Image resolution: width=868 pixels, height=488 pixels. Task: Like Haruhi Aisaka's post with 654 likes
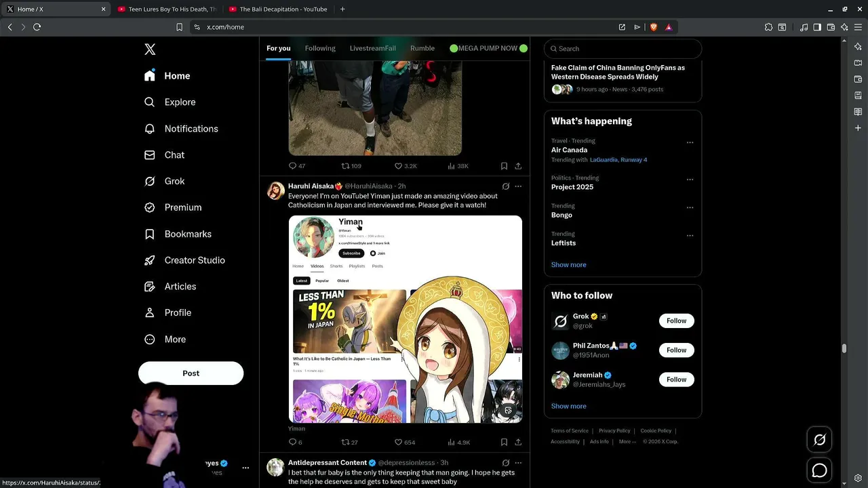click(405, 443)
